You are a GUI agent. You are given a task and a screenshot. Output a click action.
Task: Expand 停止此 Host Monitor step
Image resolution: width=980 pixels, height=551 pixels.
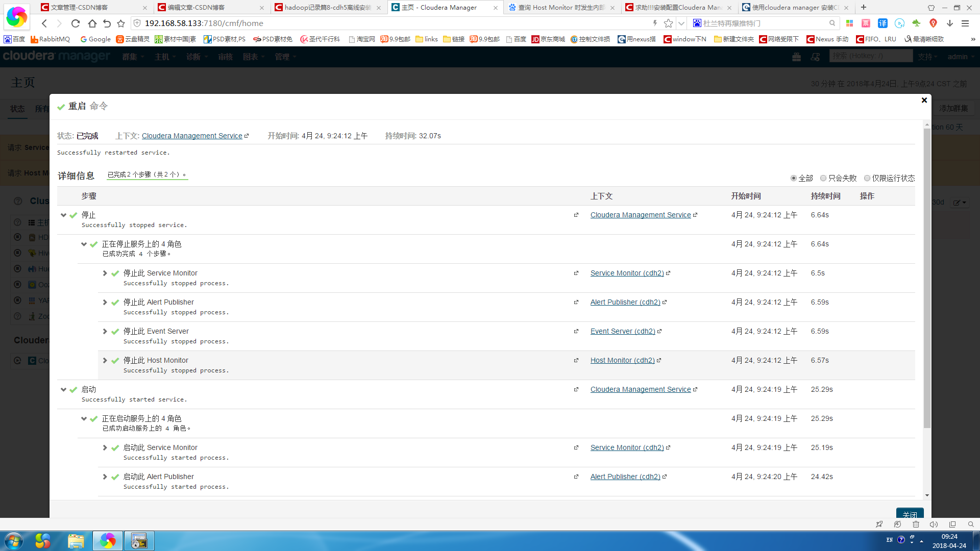(105, 361)
